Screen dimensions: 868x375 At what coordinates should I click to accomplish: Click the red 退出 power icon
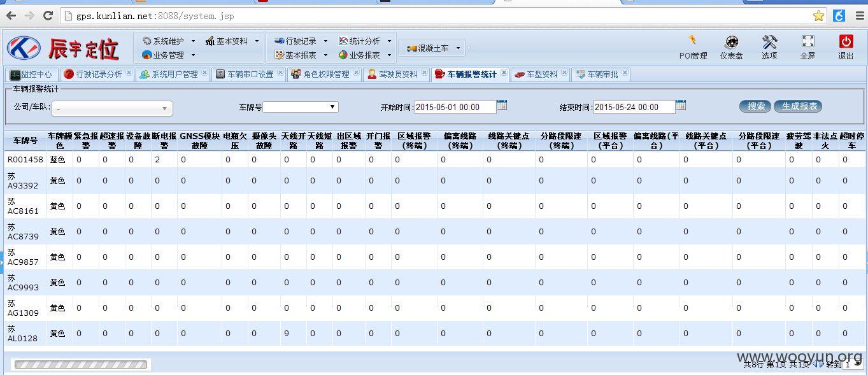(846, 41)
